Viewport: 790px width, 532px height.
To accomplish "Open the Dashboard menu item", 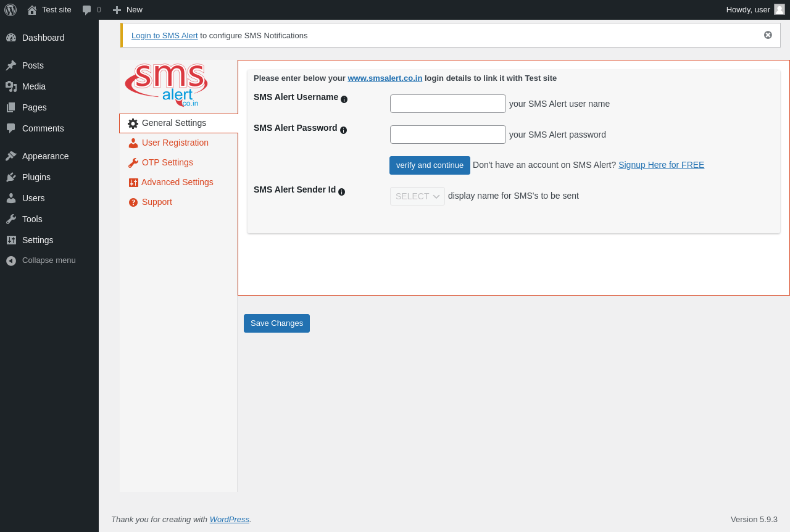I will click(49, 38).
